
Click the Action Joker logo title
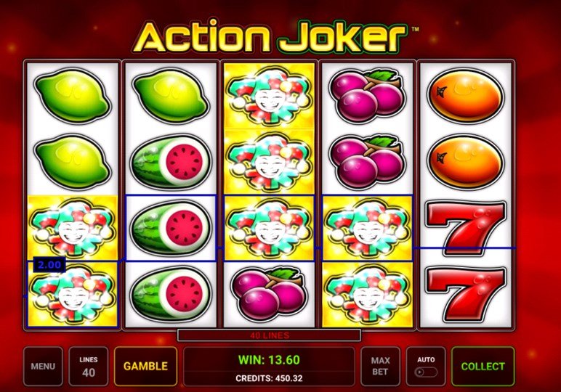pos(270,37)
